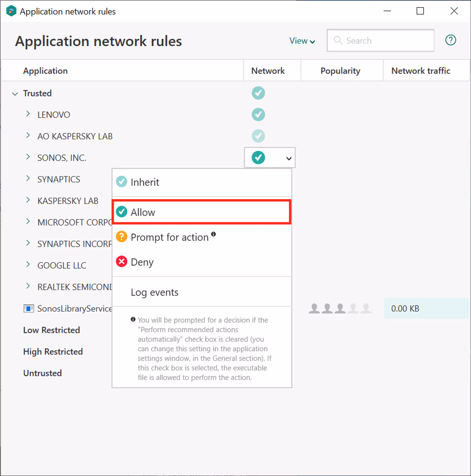Image resolution: width=471 pixels, height=476 pixels.
Task: Click the help question mark icon
Action: point(450,40)
